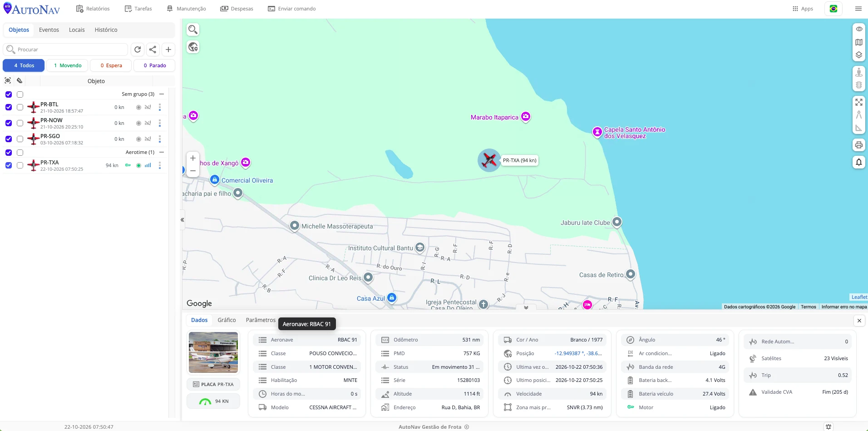The width and height of the screenshot is (868, 431).
Task: Open the map type icon in right toolbar
Action: [859, 42]
